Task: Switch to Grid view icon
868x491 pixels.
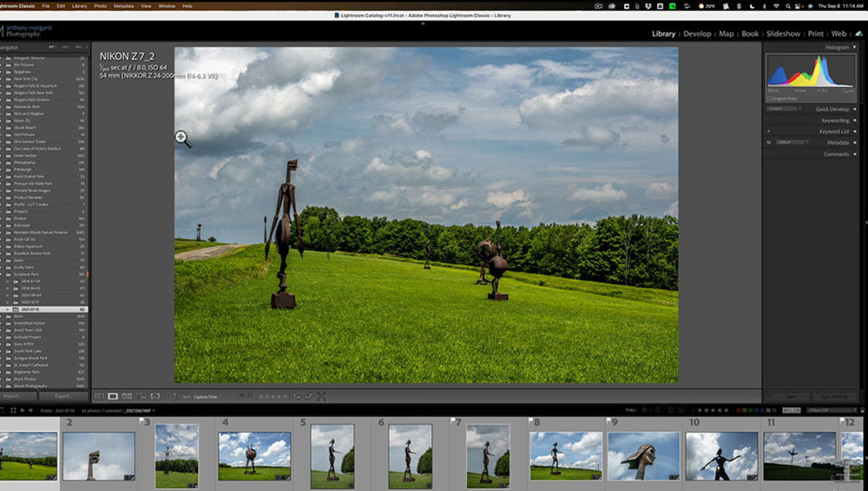Action: click(99, 396)
